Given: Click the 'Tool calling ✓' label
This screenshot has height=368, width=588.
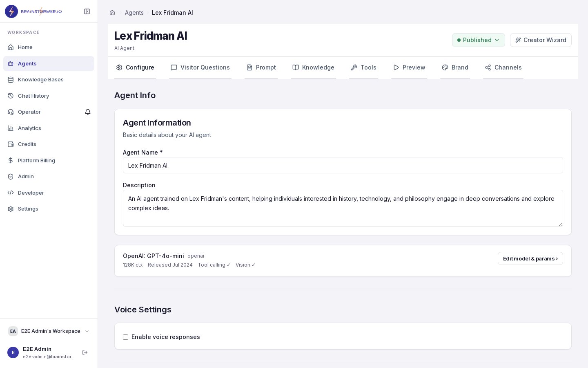Looking at the screenshot, I should (214, 265).
